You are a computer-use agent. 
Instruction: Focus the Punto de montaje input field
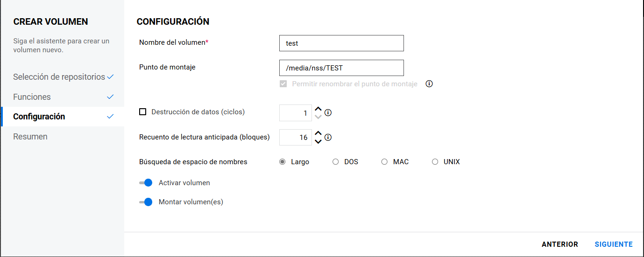click(341, 68)
